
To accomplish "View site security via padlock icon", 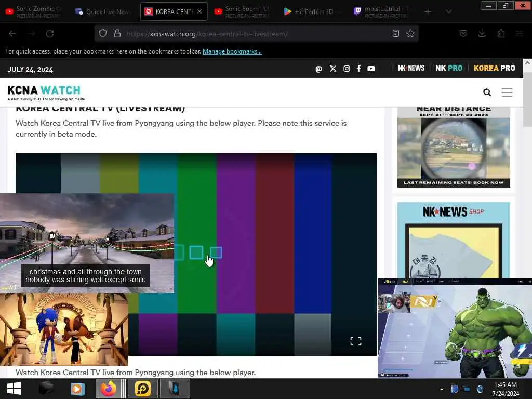I will [x=117, y=33].
